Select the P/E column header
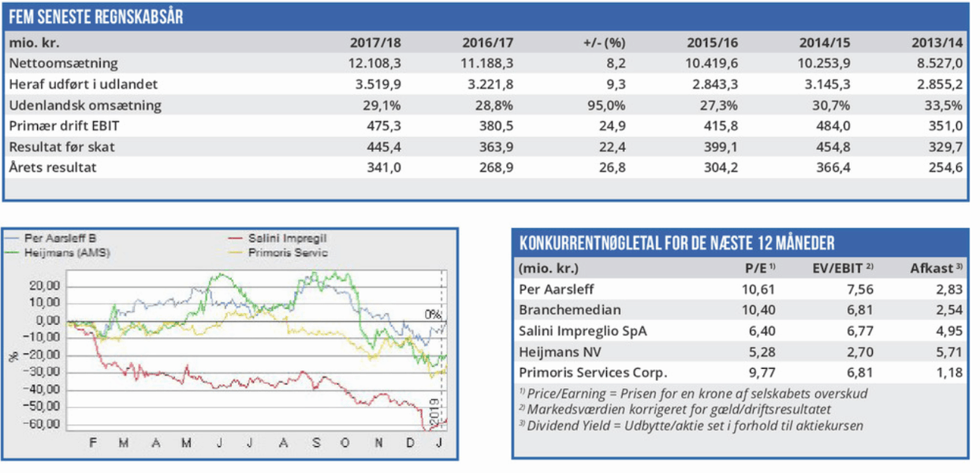The height and width of the screenshot is (473, 980). (x=759, y=268)
